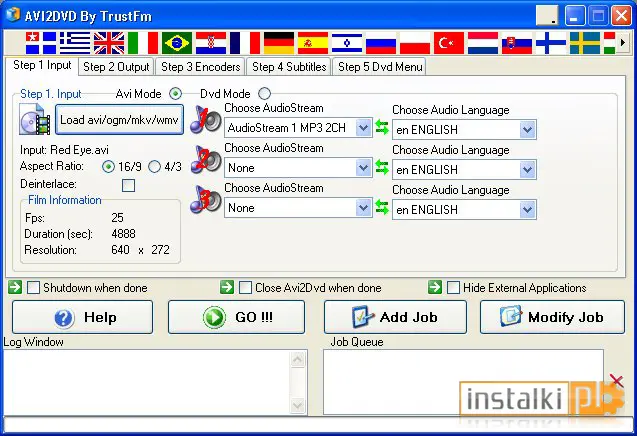Minimize the AVI2DVD window

click(x=574, y=16)
